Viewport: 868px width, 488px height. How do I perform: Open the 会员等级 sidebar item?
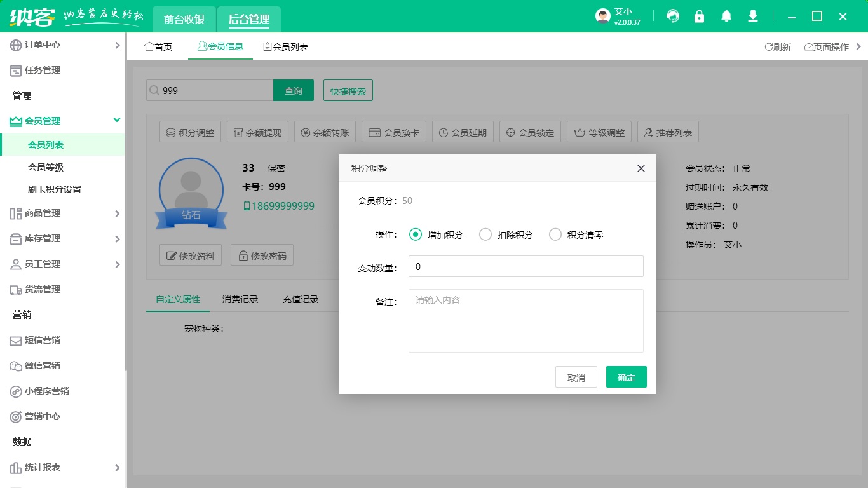pos(46,167)
